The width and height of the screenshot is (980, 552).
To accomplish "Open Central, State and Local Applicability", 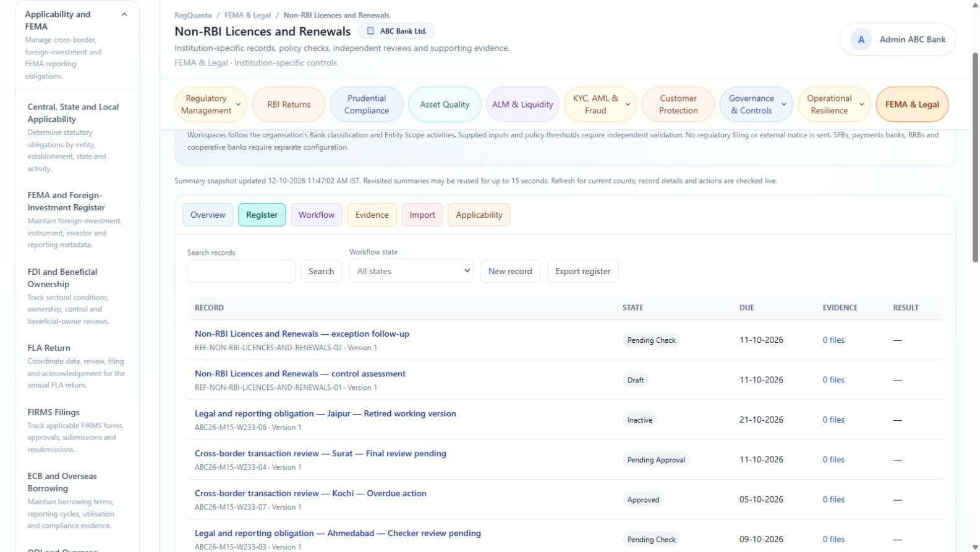I will 77,137.
